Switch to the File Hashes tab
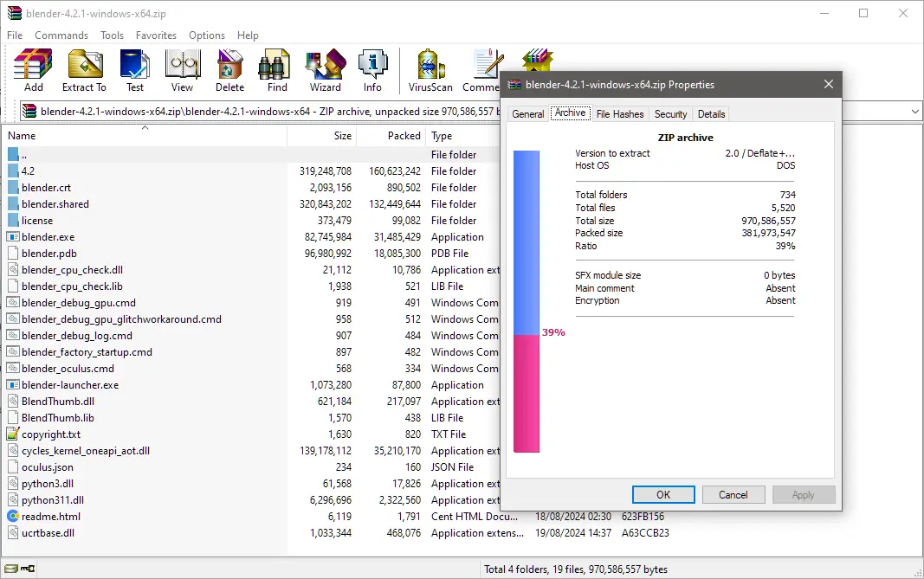924x579 pixels. [620, 114]
